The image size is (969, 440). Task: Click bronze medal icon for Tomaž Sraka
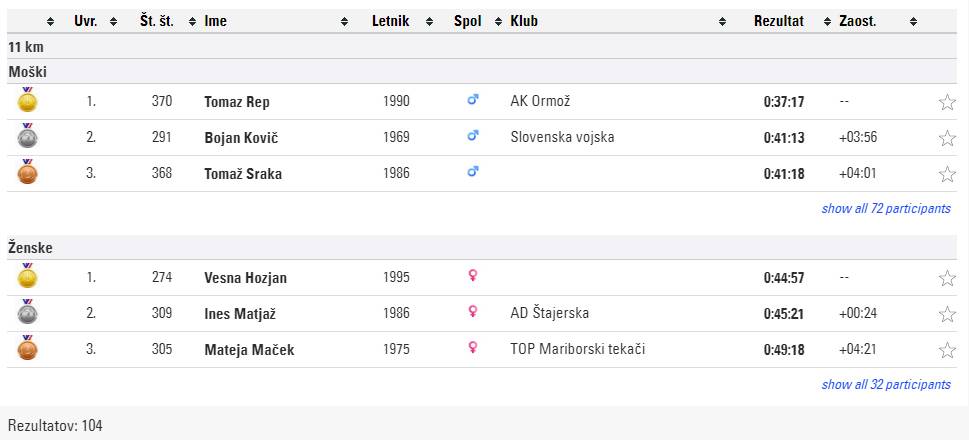click(x=27, y=173)
